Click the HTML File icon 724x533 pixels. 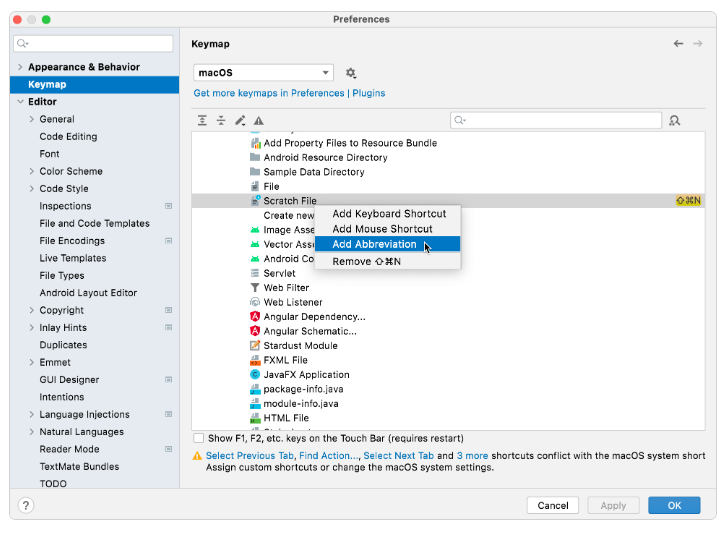coord(255,418)
